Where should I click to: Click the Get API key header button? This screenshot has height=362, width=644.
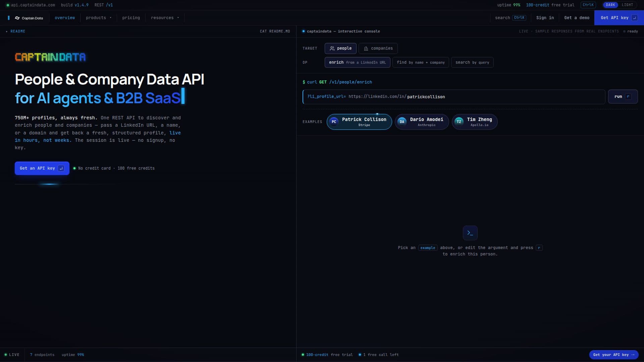(x=619, y=18)
